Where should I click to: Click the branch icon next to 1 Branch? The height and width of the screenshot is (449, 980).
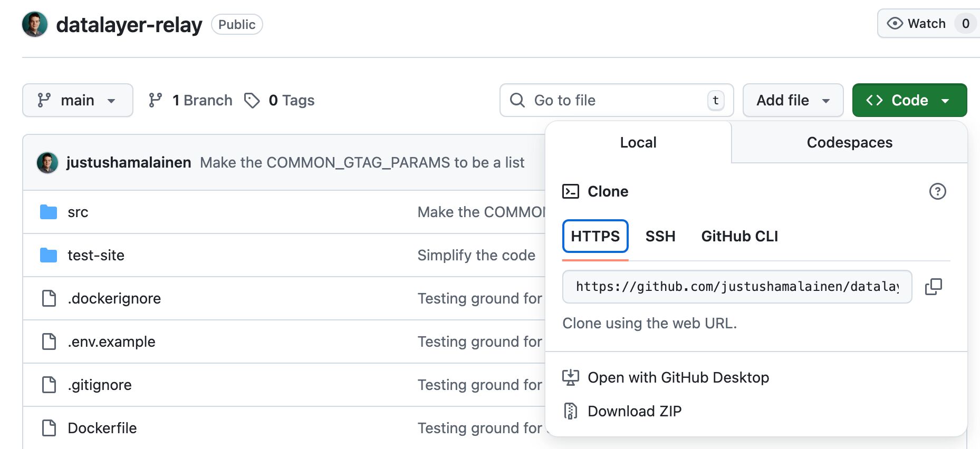[155, 100]
